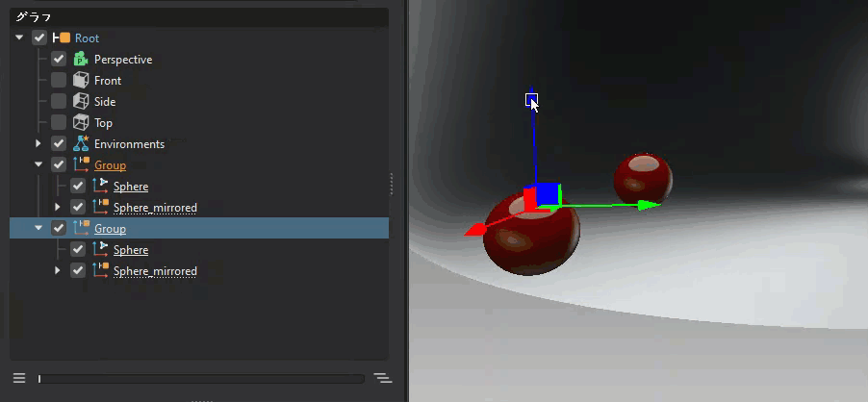Collapse the orange Group node

click(x=38, y=164)
